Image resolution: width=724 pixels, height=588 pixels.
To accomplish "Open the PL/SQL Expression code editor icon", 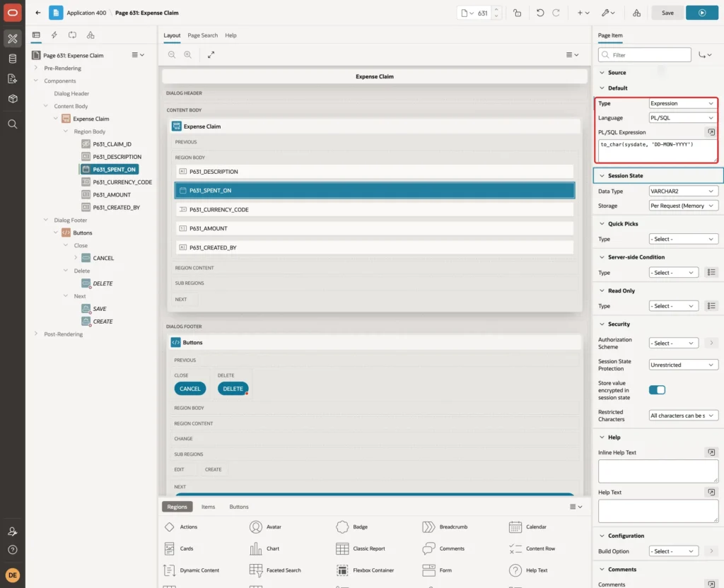I will click(711, 132).
